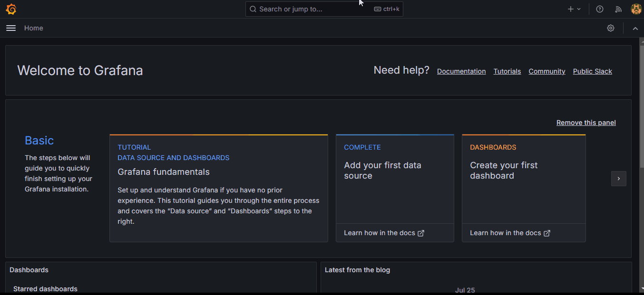This screenshot has width=644, height=295.
Task: Open the user profile avatar
Action: coord(636,9)
